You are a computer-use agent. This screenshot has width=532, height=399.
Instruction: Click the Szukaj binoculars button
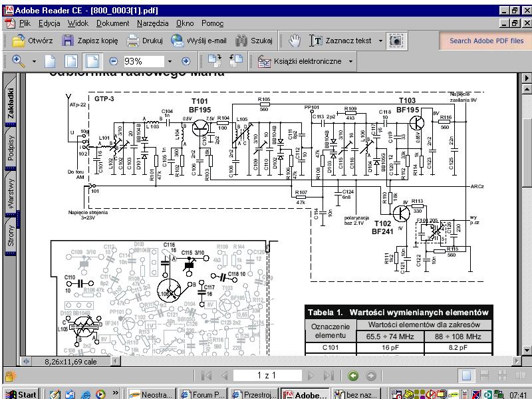(254, 41)
